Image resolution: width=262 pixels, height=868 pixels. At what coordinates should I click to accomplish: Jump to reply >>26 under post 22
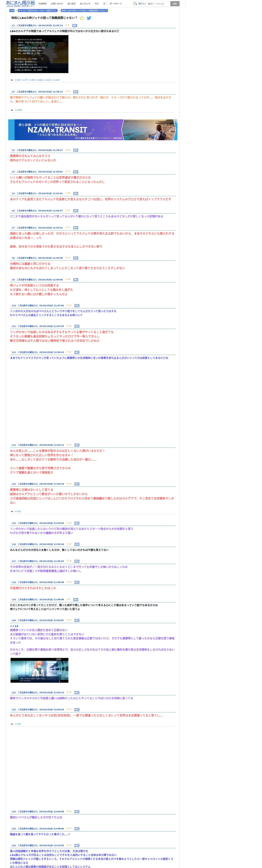point(17,724)
